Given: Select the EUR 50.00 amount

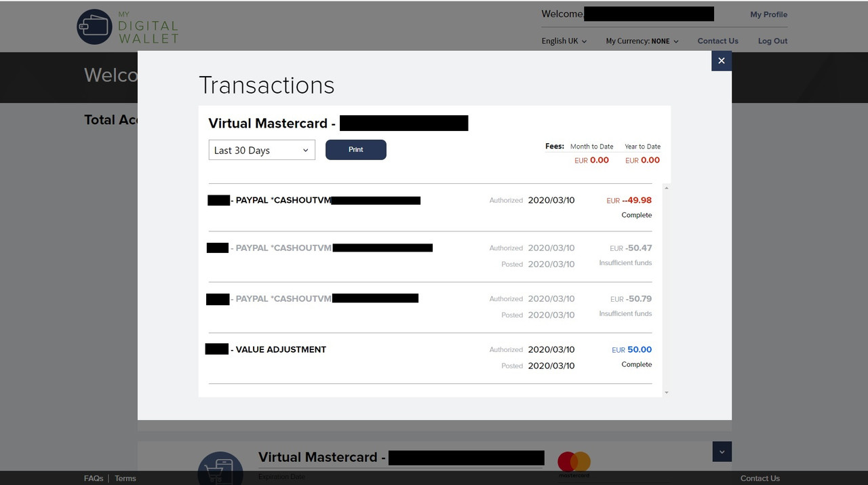Looking at the screenshot, I should 631,349.
